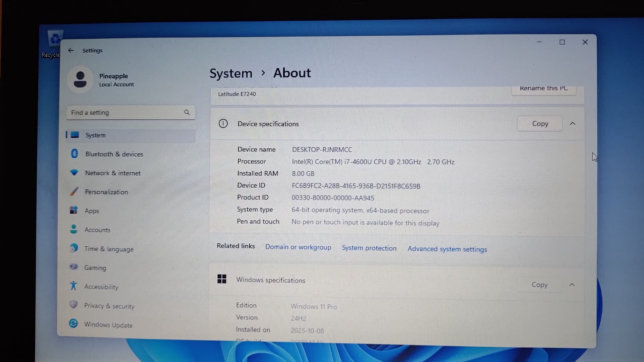This screenshot has height=362, width=644.
Task: Open Privacy & security settings
Action: (x=109, y=306)
